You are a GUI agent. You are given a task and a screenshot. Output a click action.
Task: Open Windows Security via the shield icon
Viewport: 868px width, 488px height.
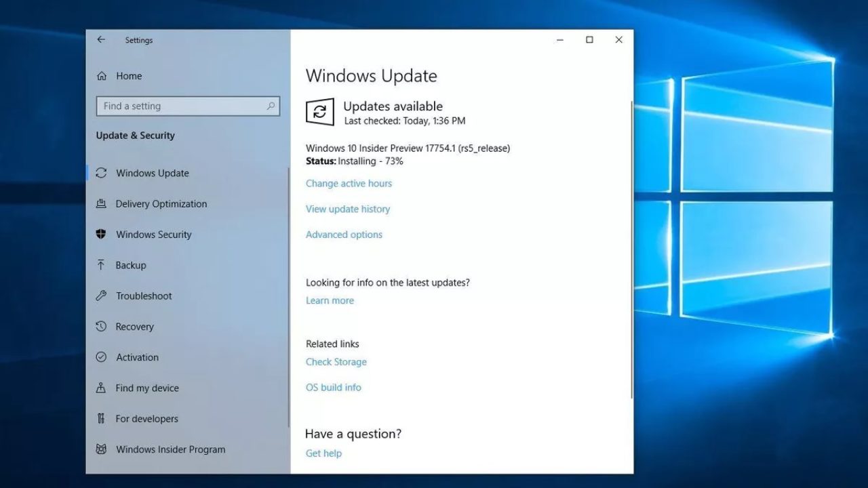pyautogui.click(x=101, y=235)
